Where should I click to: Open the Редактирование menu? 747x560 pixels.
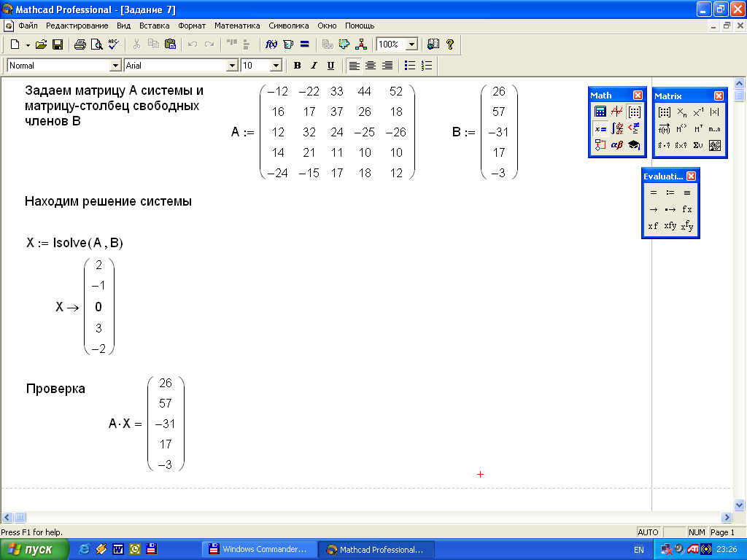click(77, 26)
